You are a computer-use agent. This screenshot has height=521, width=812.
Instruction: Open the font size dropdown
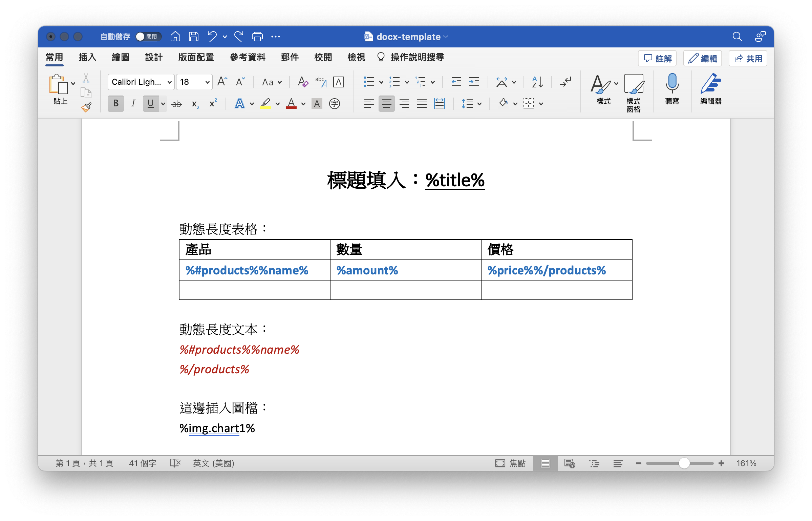point(207,82)
